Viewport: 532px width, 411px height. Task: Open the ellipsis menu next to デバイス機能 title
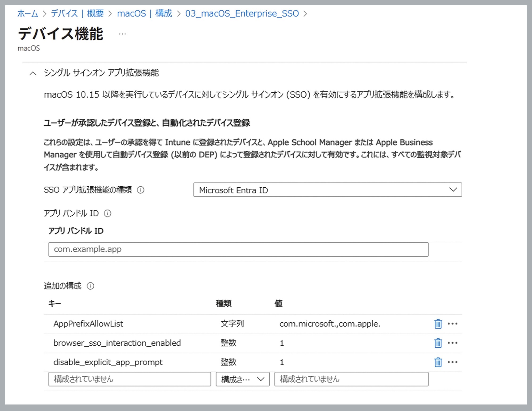(x=123, y=34)
